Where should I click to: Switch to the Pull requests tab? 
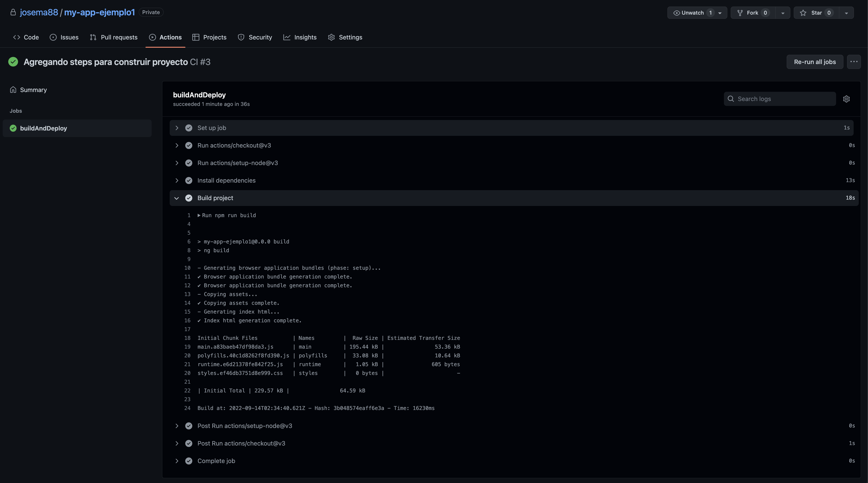[x=114, y=37]
